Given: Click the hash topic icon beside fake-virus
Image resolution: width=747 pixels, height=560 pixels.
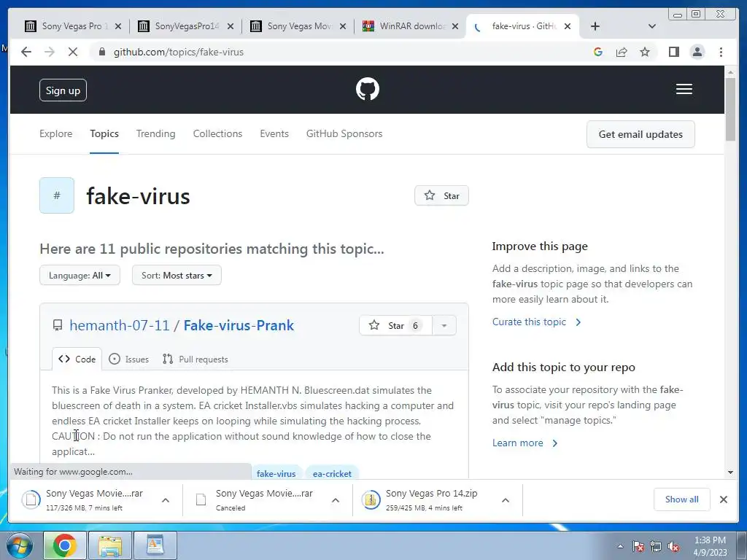Looking at the screenshot, I should (57, 195).
